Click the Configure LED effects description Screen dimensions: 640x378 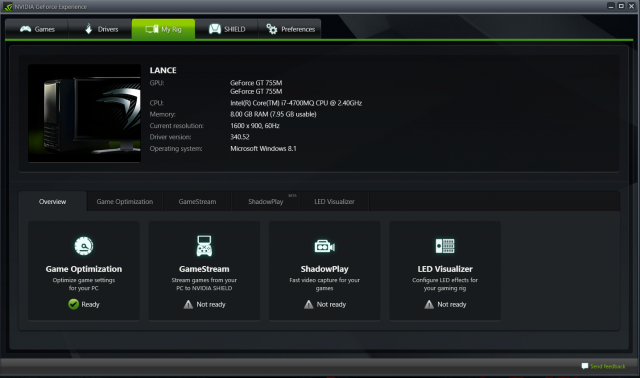445,284
